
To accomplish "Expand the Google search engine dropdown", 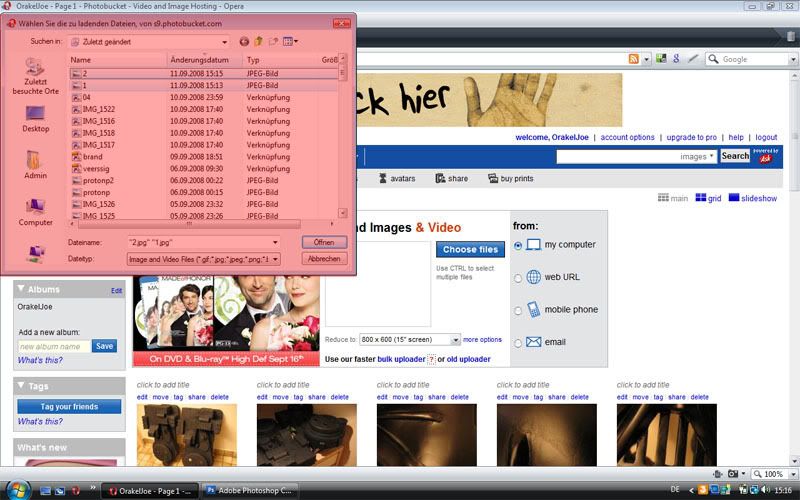I will tap(793, 59).
